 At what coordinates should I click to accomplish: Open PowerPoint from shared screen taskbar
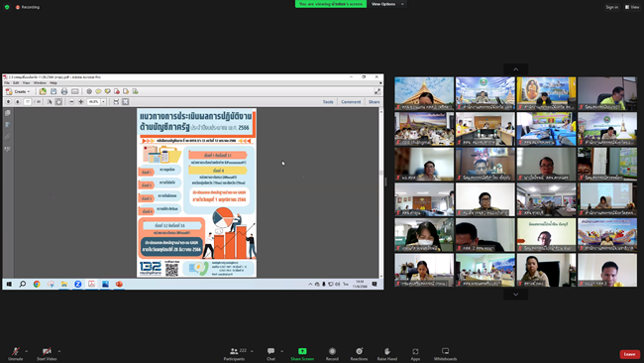coord(119,284)
